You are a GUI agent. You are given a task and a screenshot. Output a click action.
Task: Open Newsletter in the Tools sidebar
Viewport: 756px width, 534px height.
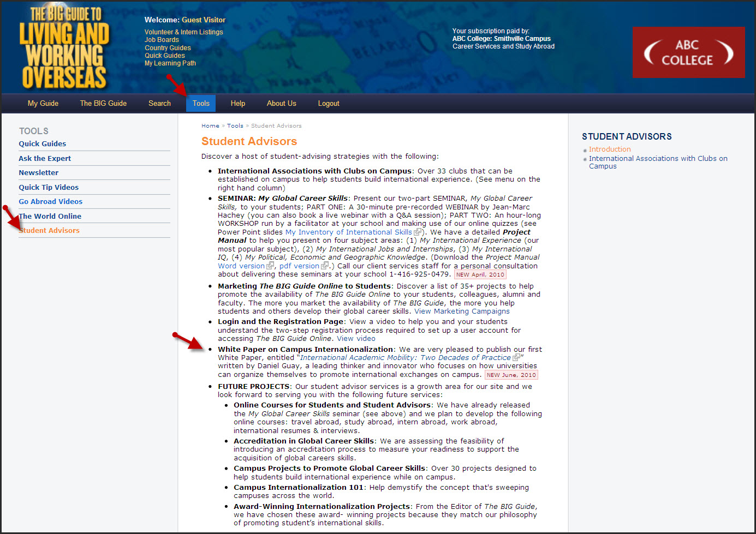coord(39,173)
